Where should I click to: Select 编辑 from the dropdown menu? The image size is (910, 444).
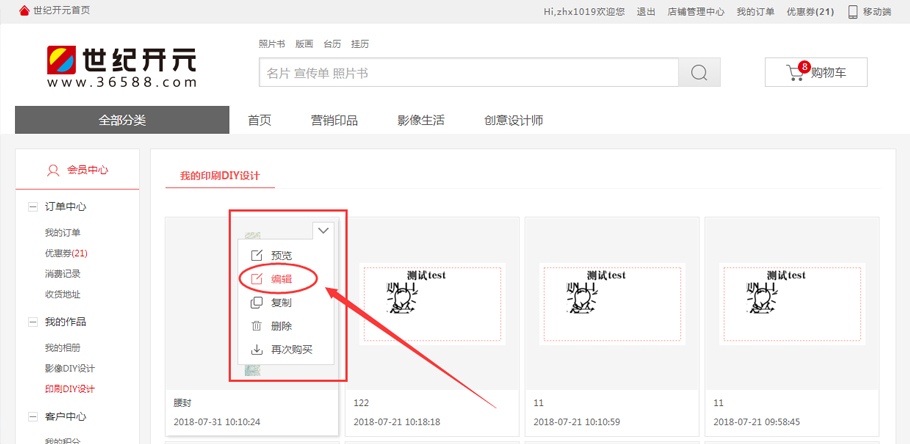tap(281, 279)
